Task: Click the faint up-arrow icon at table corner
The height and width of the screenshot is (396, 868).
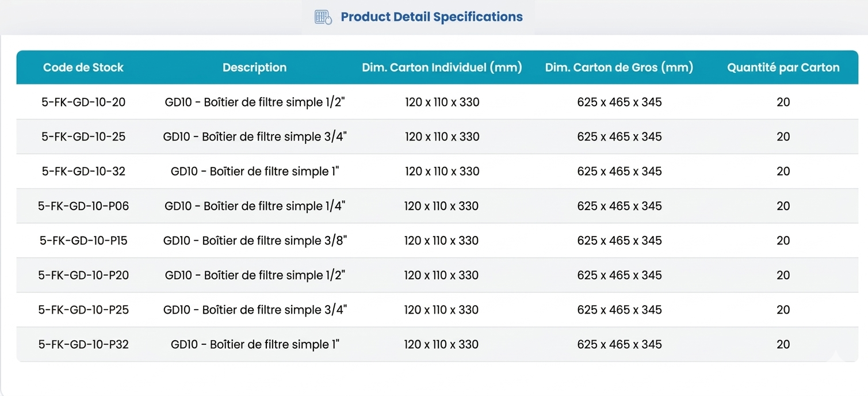Action: point(836,356)
